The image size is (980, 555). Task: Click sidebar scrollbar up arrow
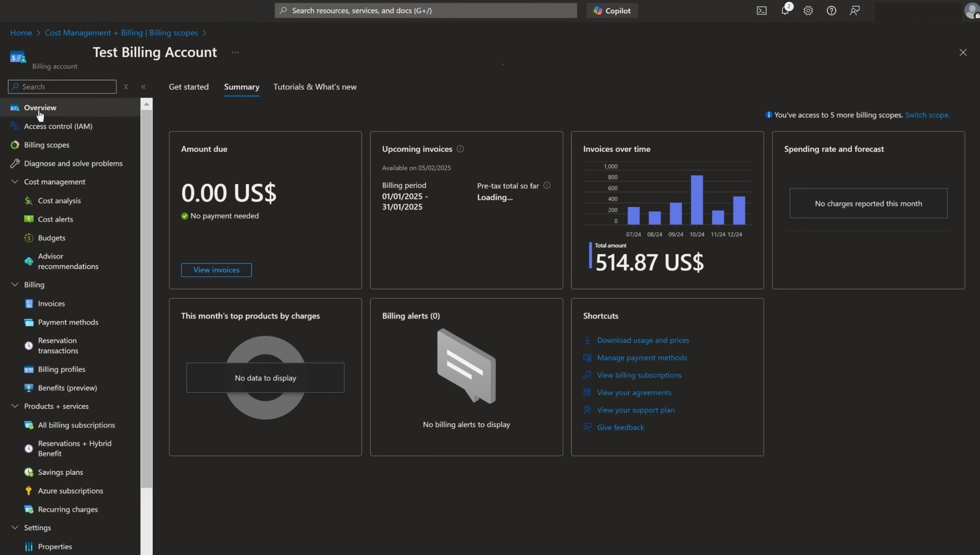[x=146, y=104]
